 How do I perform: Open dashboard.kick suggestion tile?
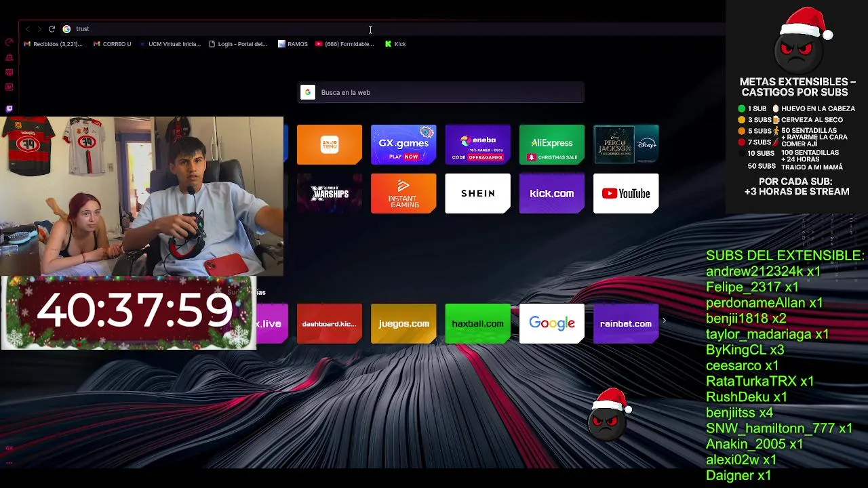(330, 324)
